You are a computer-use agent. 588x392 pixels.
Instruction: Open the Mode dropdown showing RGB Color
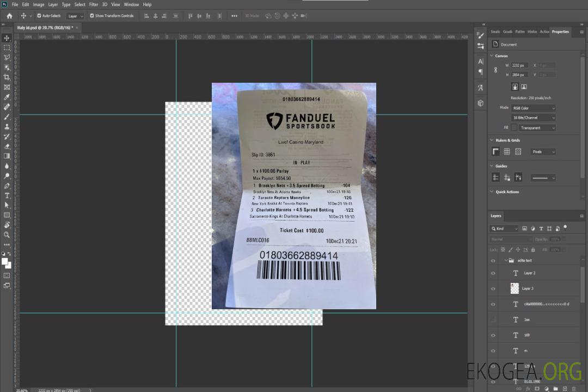coord(534,108)
